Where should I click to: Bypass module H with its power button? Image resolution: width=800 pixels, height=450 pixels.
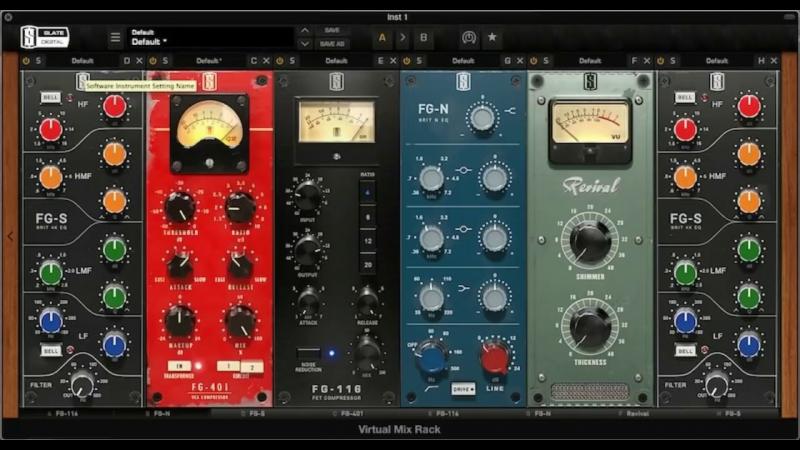(x=661, y=61)
